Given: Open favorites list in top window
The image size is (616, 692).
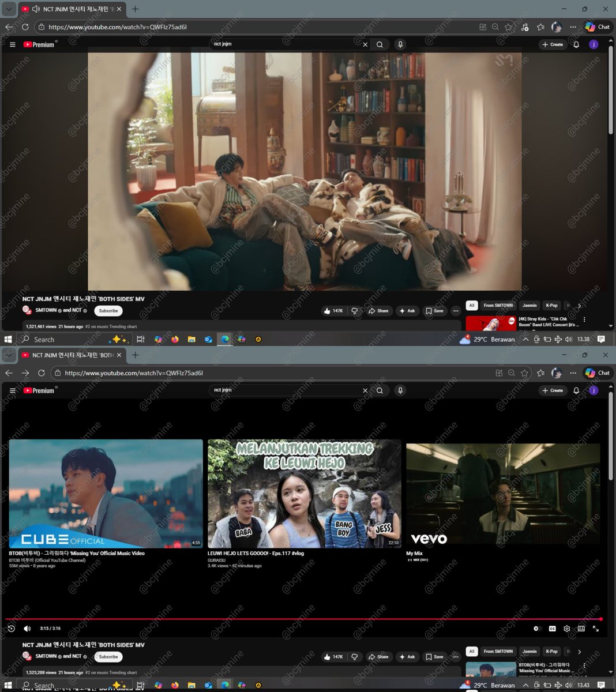Looking at the screenshot, I should [540, 27].
